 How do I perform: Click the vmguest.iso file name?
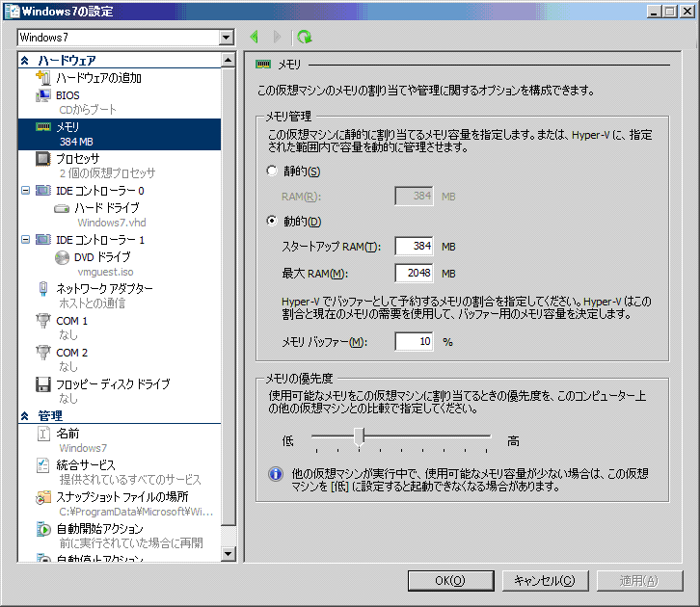pos(105,272)
